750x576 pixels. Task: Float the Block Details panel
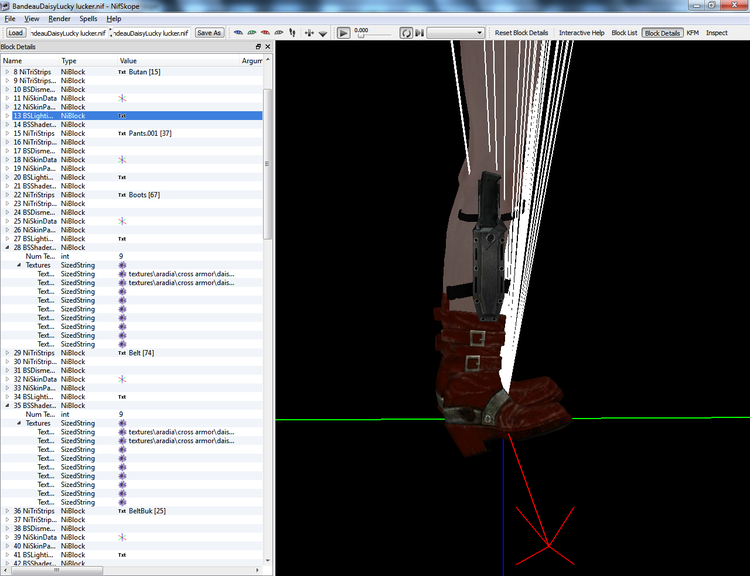point(258,46)
